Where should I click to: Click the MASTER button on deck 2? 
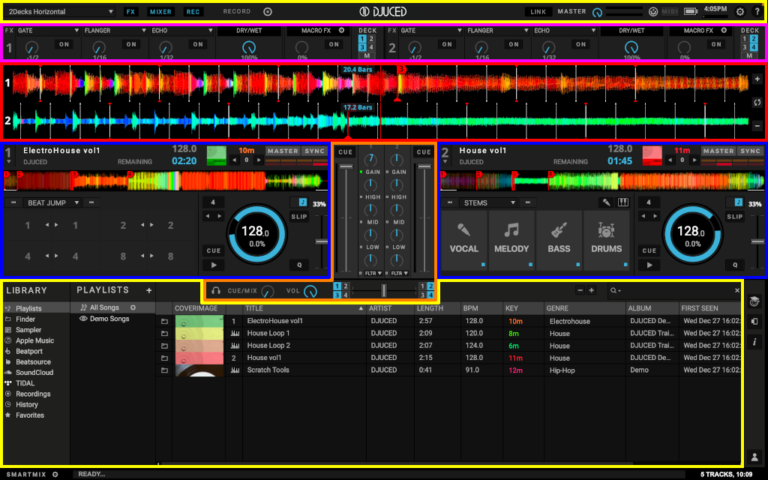click(716, 152)
